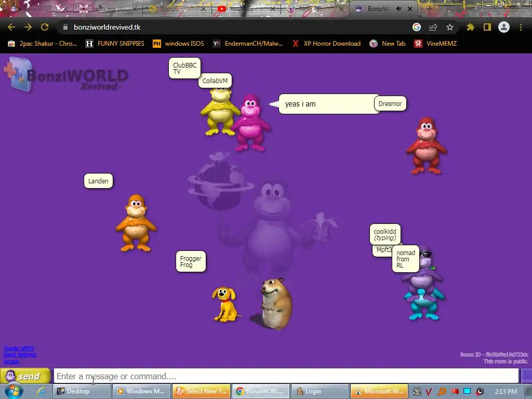The width and height of the screenshot is (532, 399).
Task: Focus the message or command input
Action: coord(286,376)
